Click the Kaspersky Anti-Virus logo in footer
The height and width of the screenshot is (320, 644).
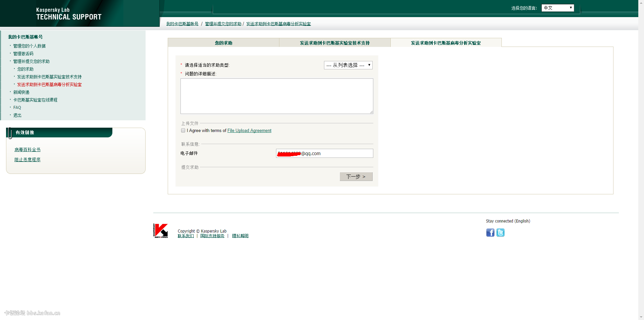[x=161, y=231]
